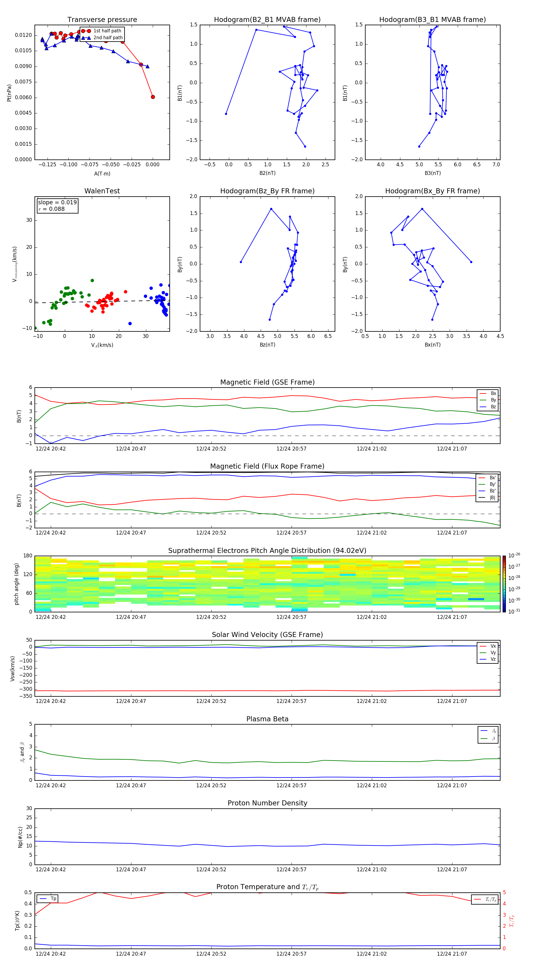This screenshot has width=535, height=980.
Task: Click the 'Transverse pressure' plot title
Action: (x=102, y=20)
